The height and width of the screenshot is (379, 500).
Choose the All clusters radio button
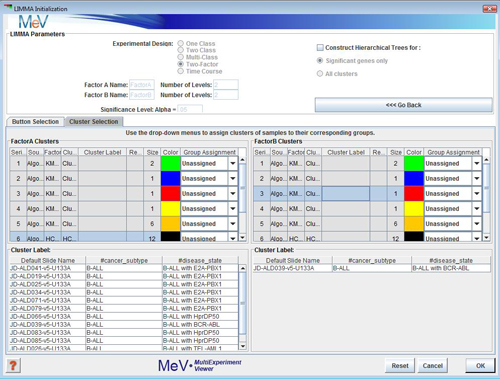(x=320, y=74)
